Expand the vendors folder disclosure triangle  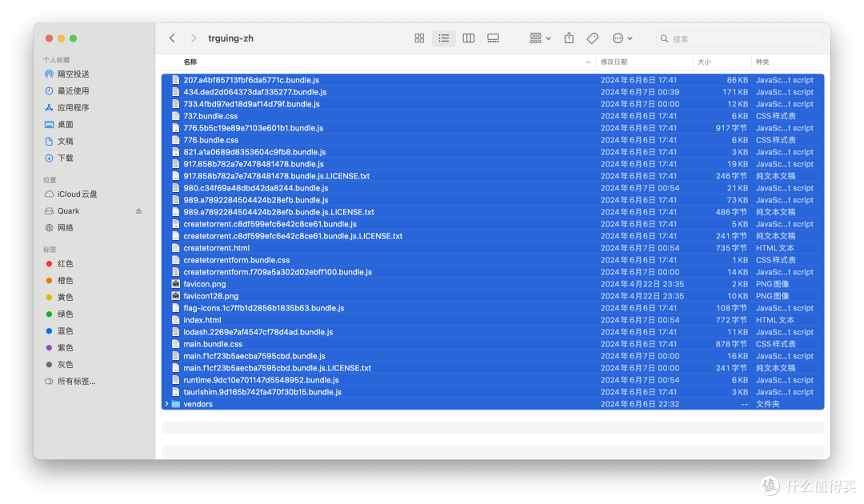pyautogui.click(x=167, y=404)
